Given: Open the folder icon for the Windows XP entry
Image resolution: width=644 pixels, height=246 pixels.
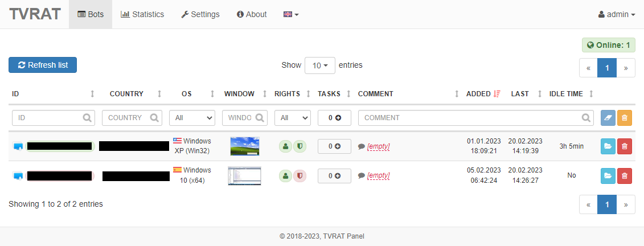Looking at the screenshot, I should click(x=608, y=146).
